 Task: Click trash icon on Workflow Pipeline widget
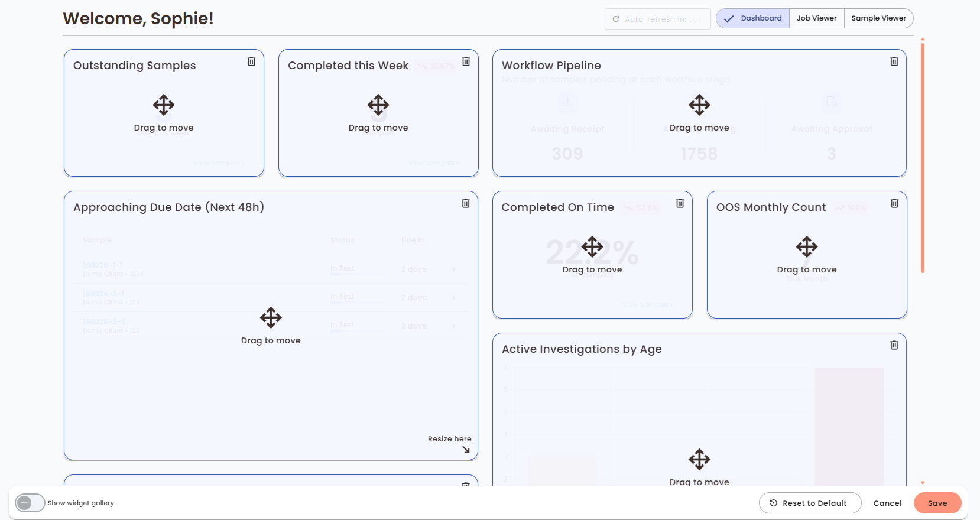click(x=894, y=61)
